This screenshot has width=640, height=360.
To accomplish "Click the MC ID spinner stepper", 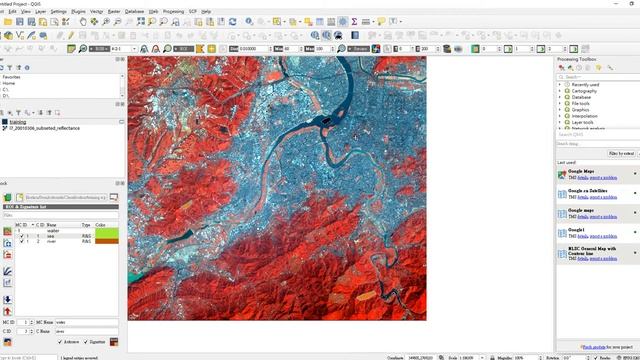I will coord(31,322).
